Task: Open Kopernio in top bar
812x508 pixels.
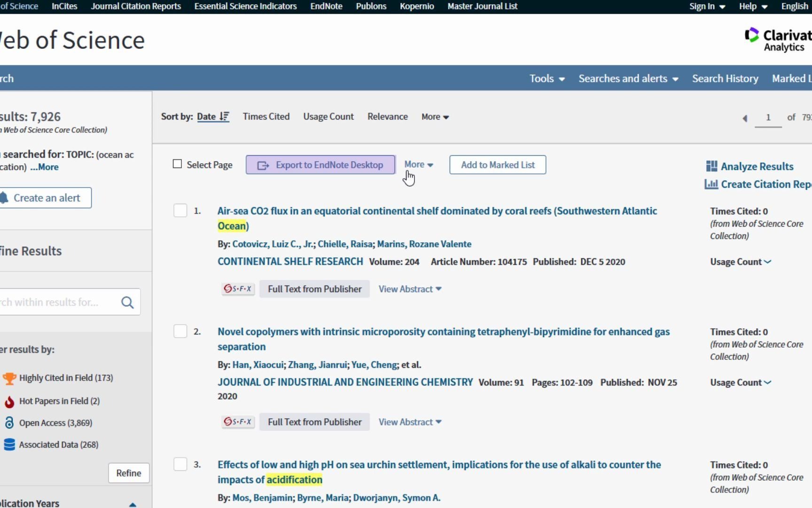Action: [417, 7]
